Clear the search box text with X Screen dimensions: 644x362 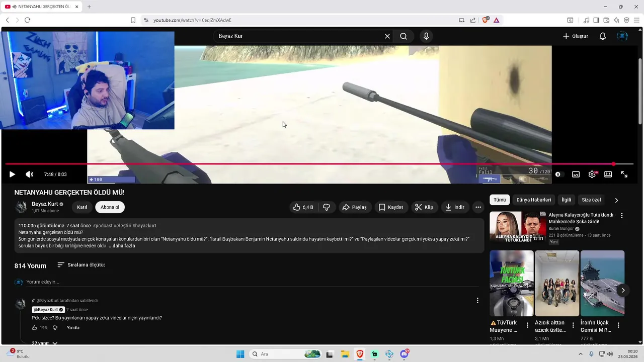(387, 36)
